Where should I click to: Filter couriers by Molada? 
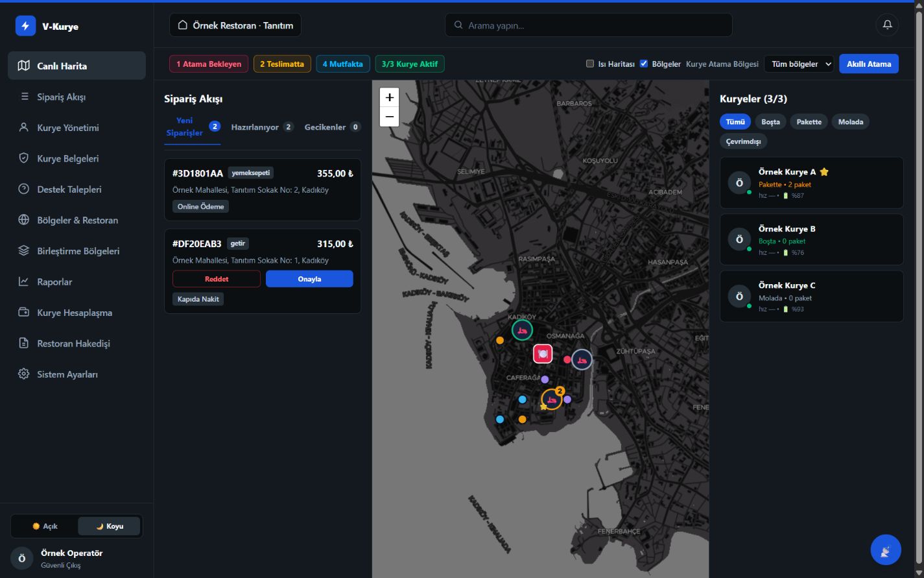point(851,122)
